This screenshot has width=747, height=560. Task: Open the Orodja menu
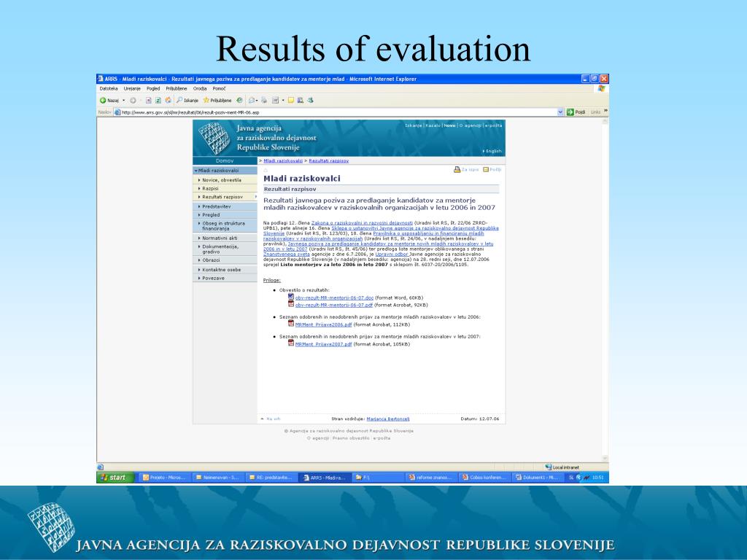point(200,88)
